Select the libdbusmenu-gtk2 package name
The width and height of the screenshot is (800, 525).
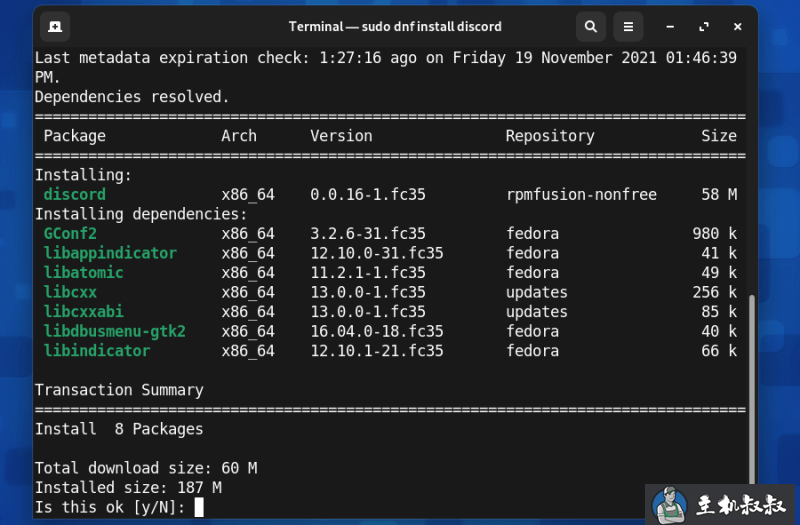tap(115, 331)
